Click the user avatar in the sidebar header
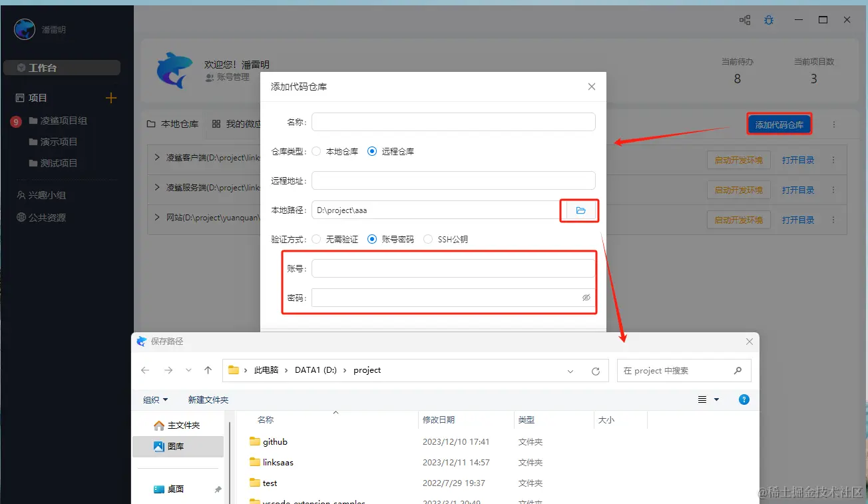868x504 pixels. coord(25,29)
